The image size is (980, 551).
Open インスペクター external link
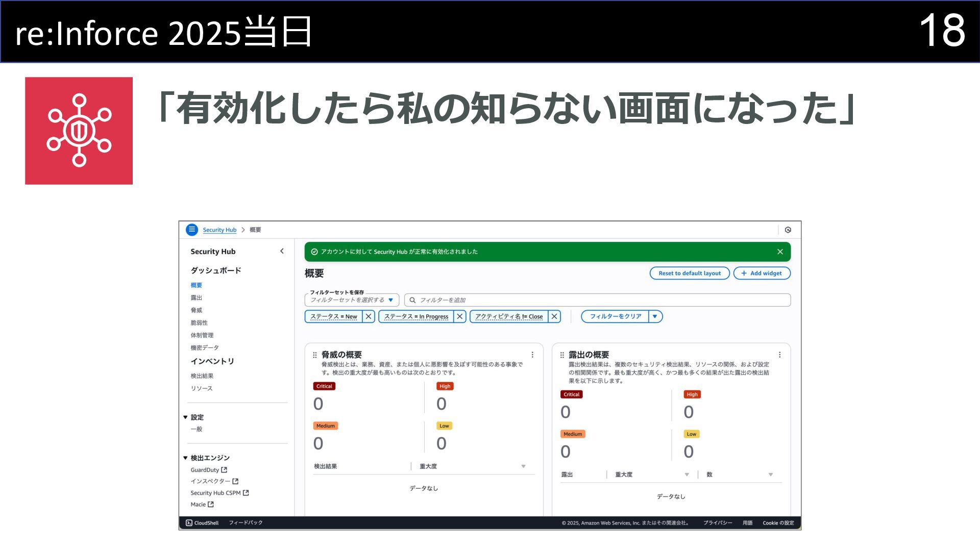[214, 481]
